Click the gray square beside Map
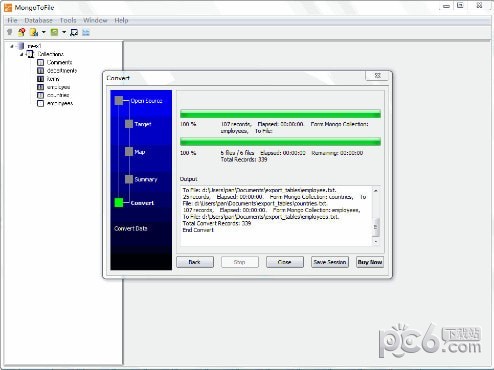494x370 pixels. [x=129, y=152]
